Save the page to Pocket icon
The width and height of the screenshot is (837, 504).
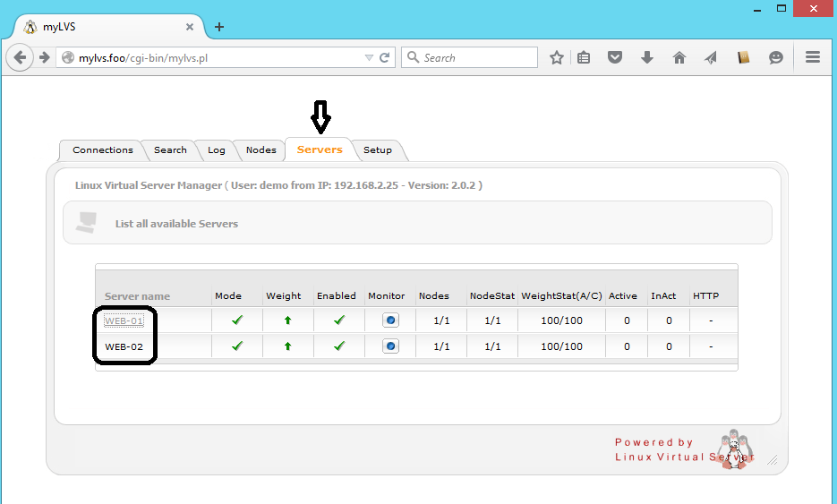pyautogui.click(x=615, y=57)
